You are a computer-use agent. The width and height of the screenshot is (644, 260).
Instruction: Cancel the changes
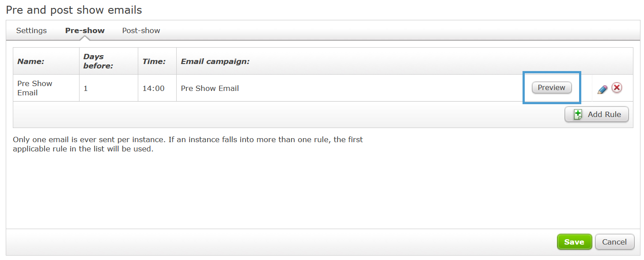point(614,242)
